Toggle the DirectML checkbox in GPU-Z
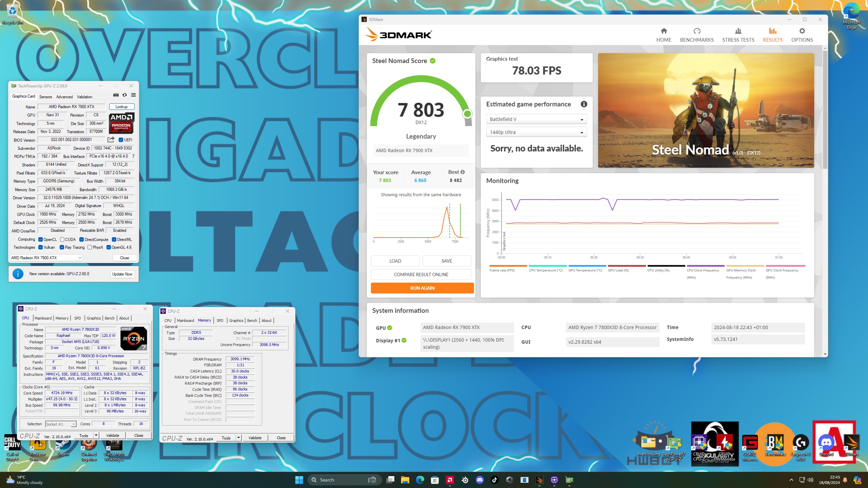 coord(114,240)
